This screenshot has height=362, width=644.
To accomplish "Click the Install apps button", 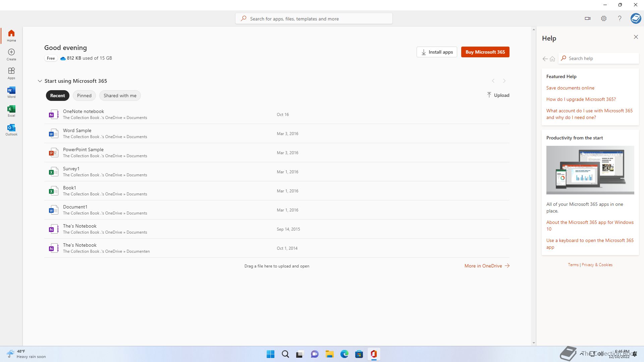I will click(x=437, y=52).
